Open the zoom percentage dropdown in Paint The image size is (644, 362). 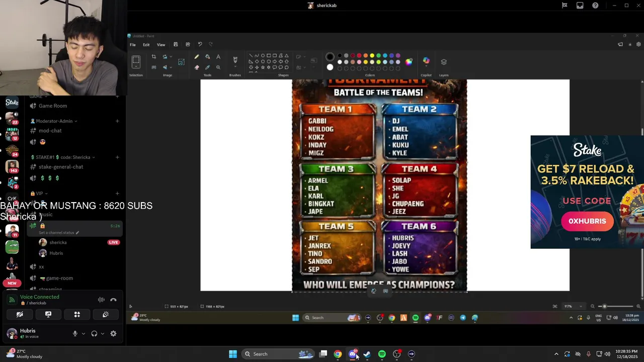click(581, 306)
